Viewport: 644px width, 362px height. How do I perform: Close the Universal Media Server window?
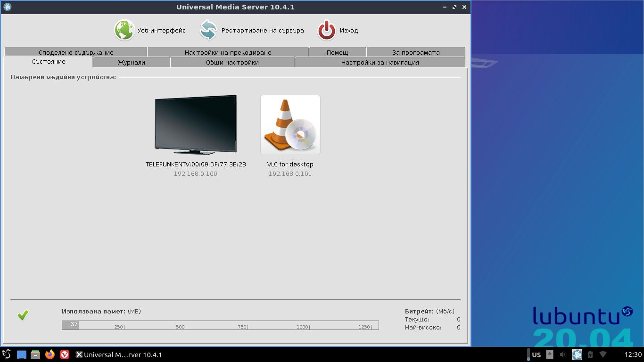tap(464, 7)
